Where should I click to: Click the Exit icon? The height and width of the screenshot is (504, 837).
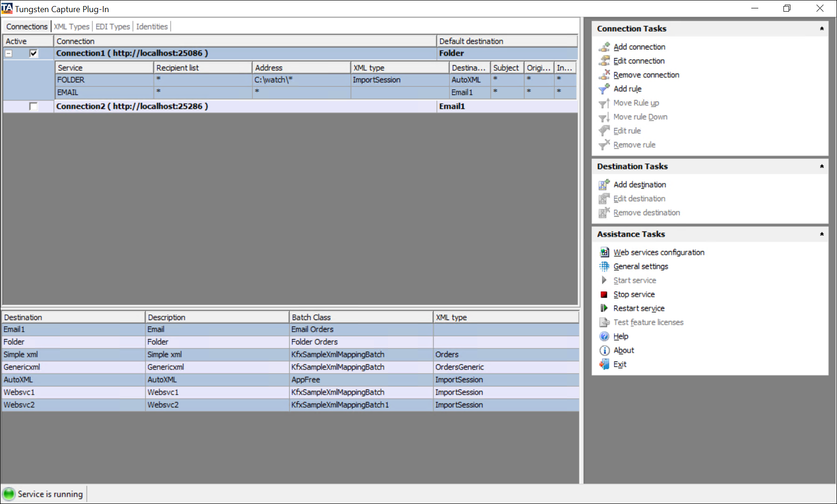pos(604,364)
